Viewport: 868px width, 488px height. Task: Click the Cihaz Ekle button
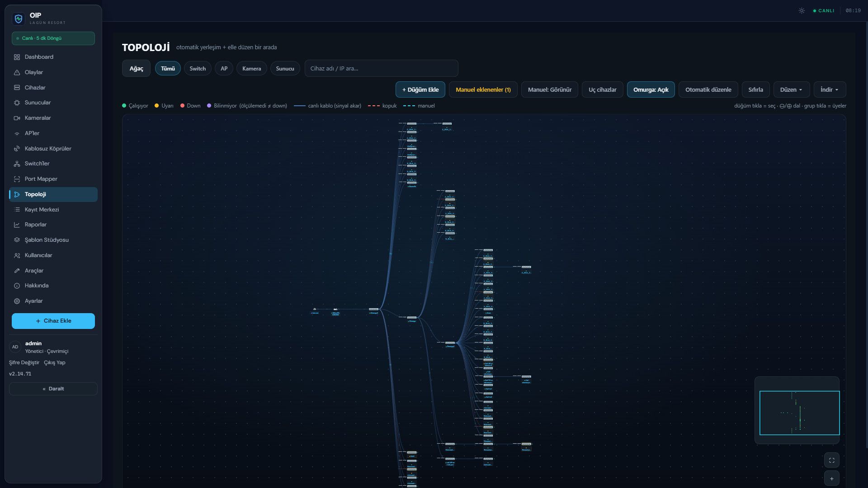[x=53, y=321]
